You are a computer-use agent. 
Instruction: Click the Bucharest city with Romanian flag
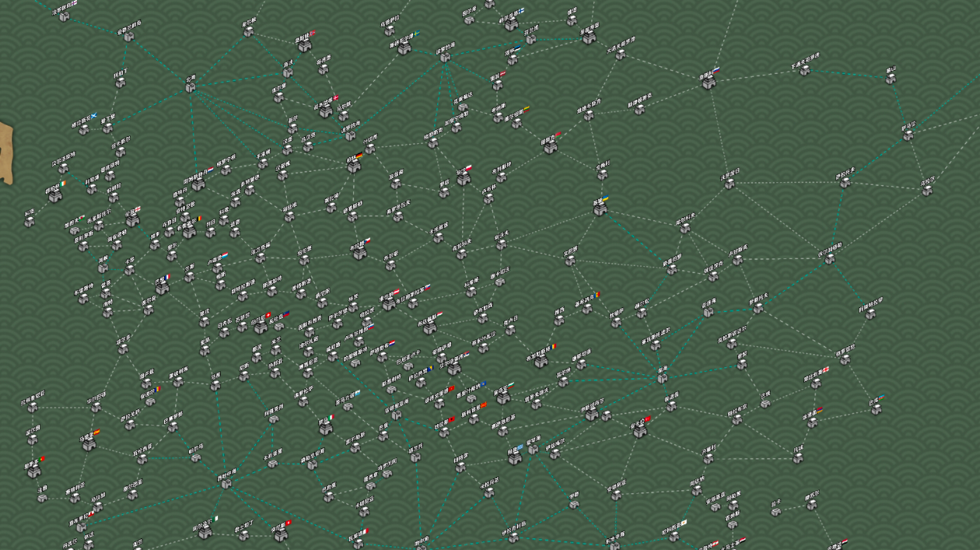pyautogui.click(x=541, y=360)
